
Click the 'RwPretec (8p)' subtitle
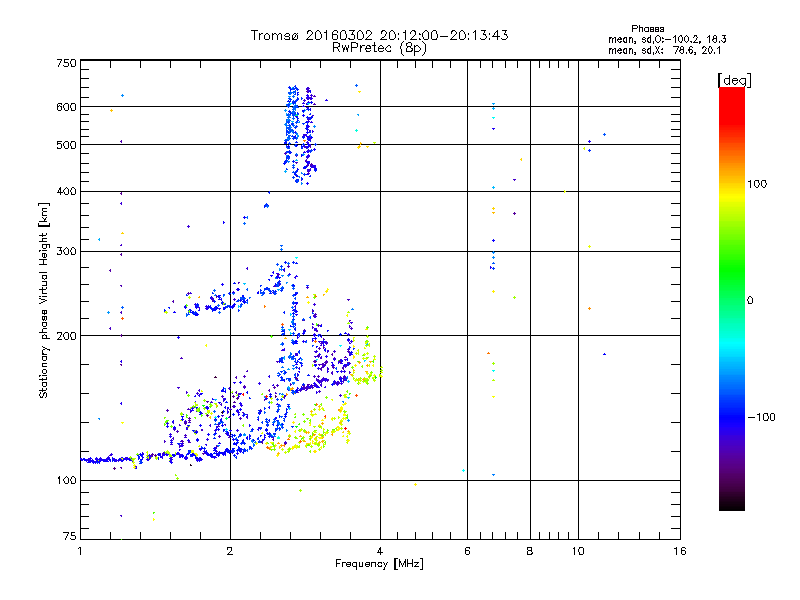click(x=379, y=48)
